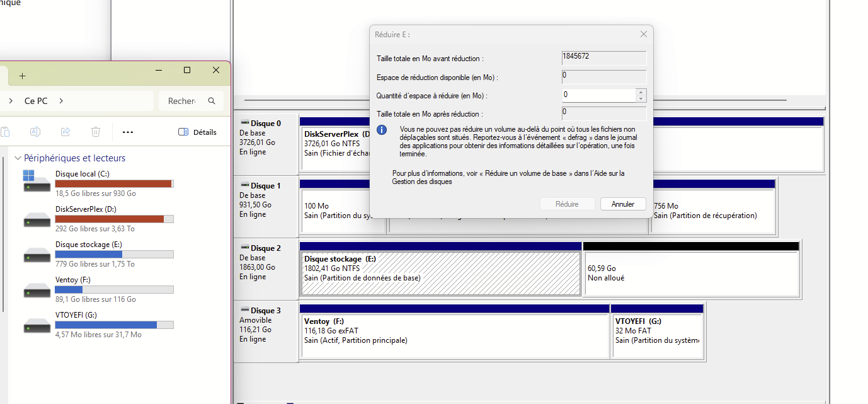Select the 60,59 Go Non alloué partition block
Viewport: 868px width, 404px height.
pyautogui.click(x=691, y=274)
